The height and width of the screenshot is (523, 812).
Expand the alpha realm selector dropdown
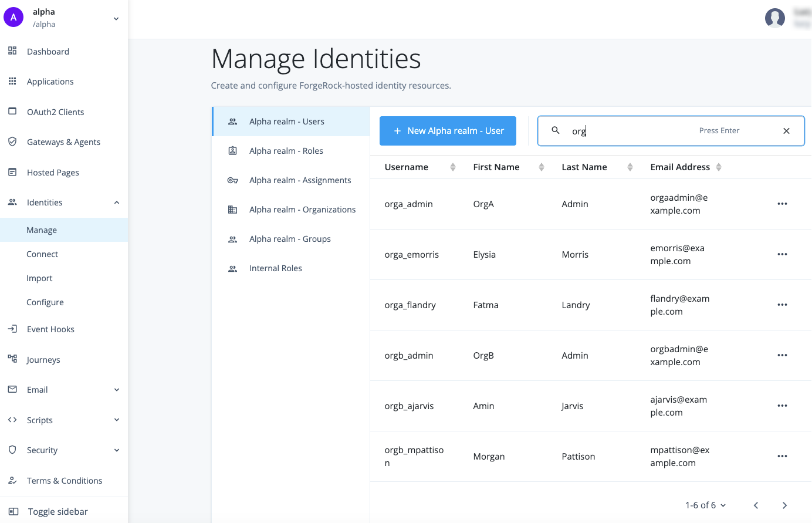tap(116, 18)
